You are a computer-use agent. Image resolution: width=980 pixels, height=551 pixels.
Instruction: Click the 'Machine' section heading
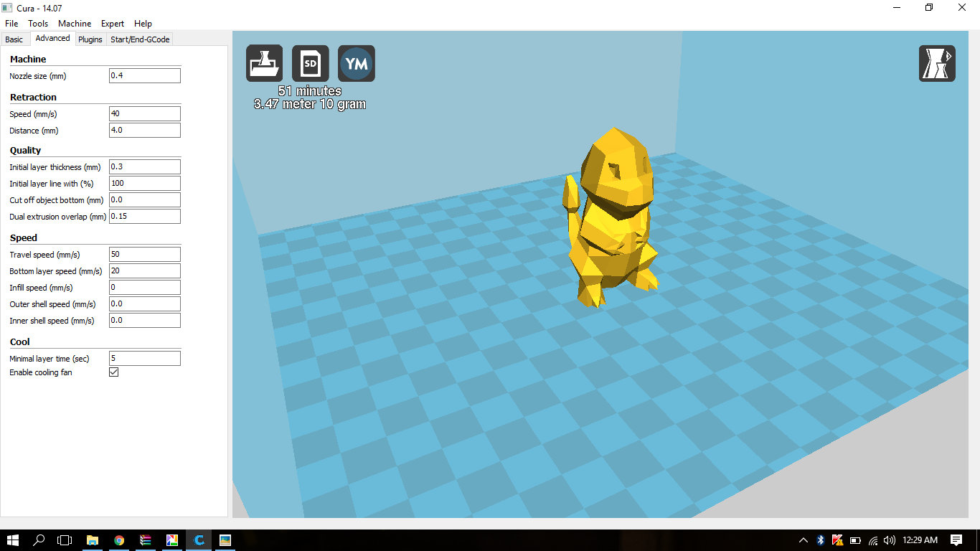click(28, 59)
